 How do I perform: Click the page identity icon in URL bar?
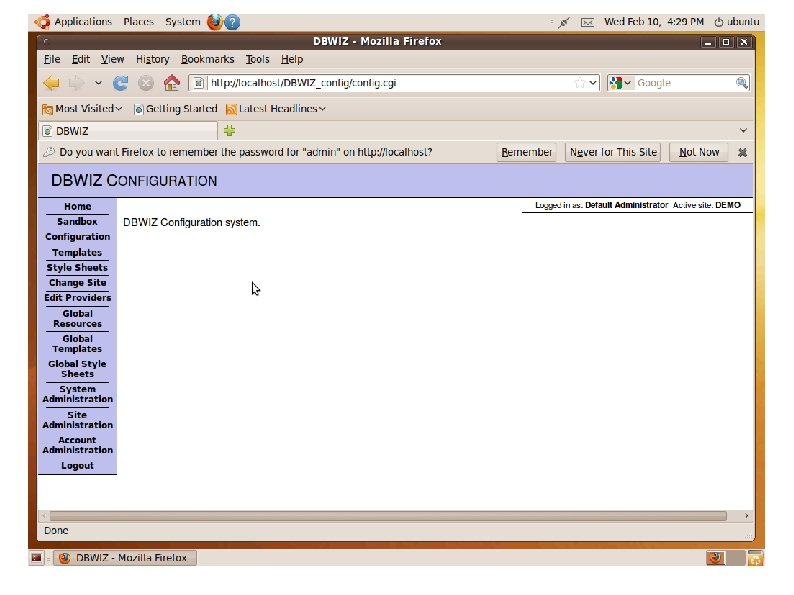pyautogui.click(x=198, y=83)
